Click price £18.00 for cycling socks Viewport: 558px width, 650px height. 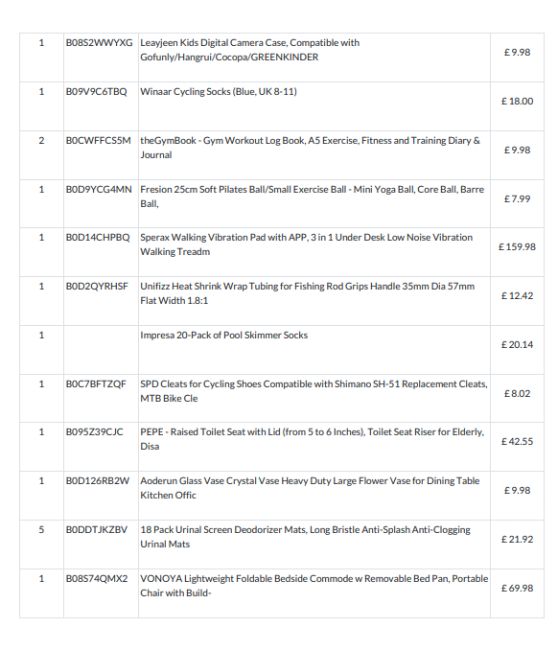click(x=517, y=101)
